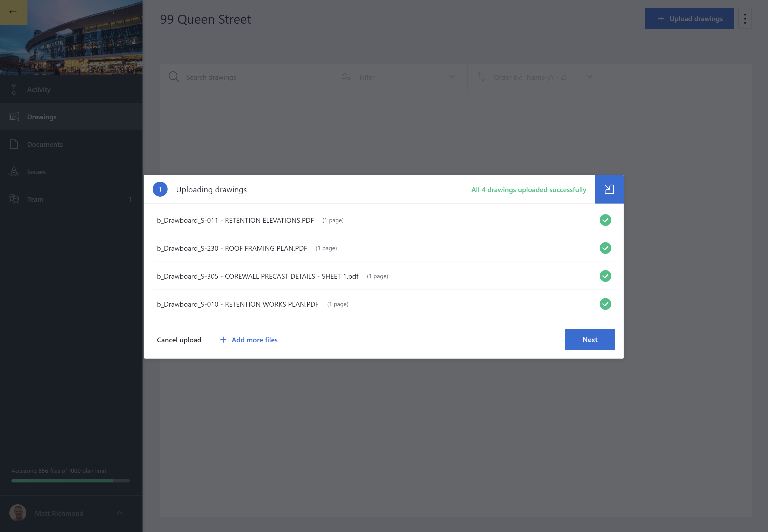Click the filter sliders icon
Viewport: 768px width, 532px height.
(x=346, y=77)
